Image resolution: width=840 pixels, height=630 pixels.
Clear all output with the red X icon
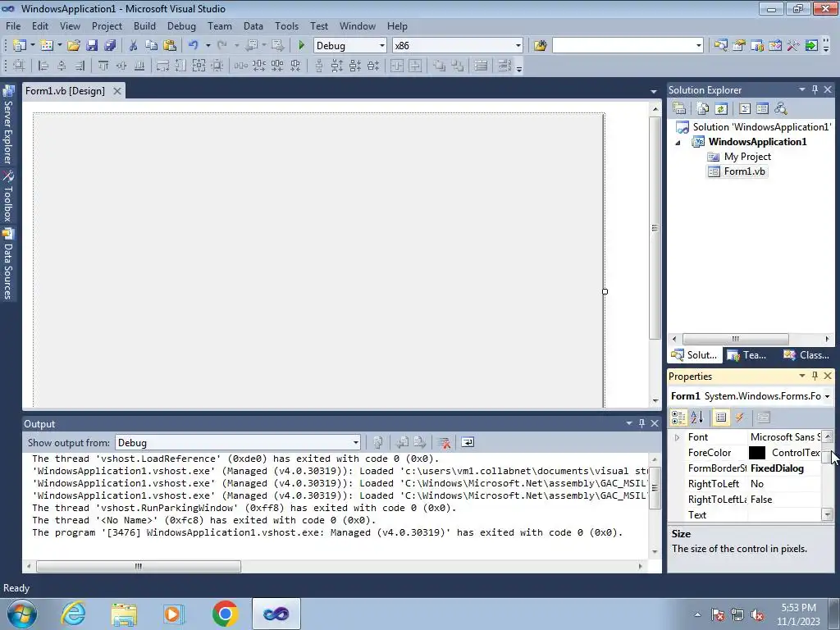click(444, 442)
